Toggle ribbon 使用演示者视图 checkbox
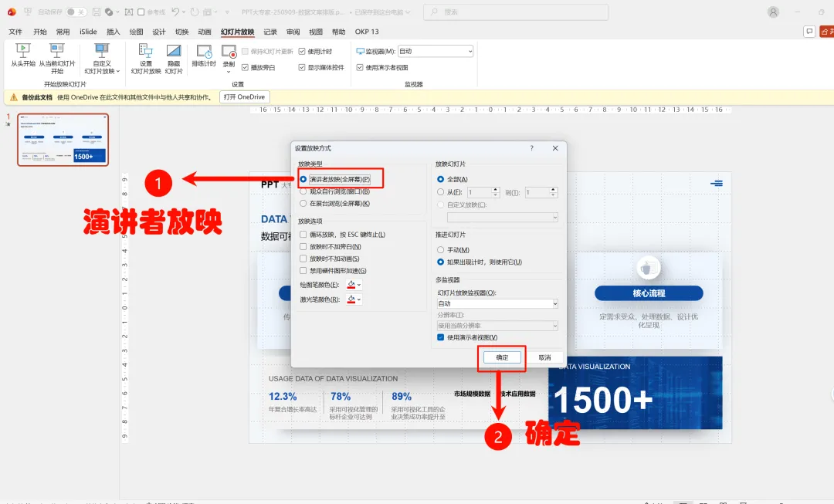The width and height of the screenshot is (834, 504). (360, 67)
